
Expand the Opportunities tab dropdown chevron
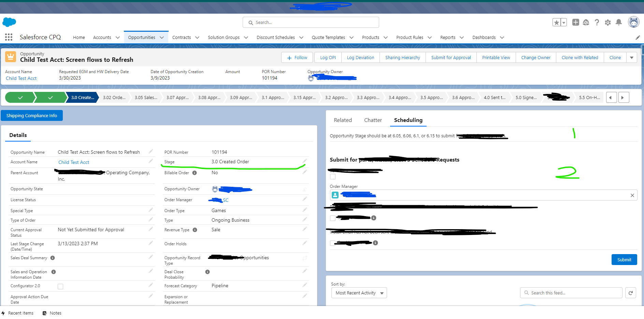[x=162, y=38]
